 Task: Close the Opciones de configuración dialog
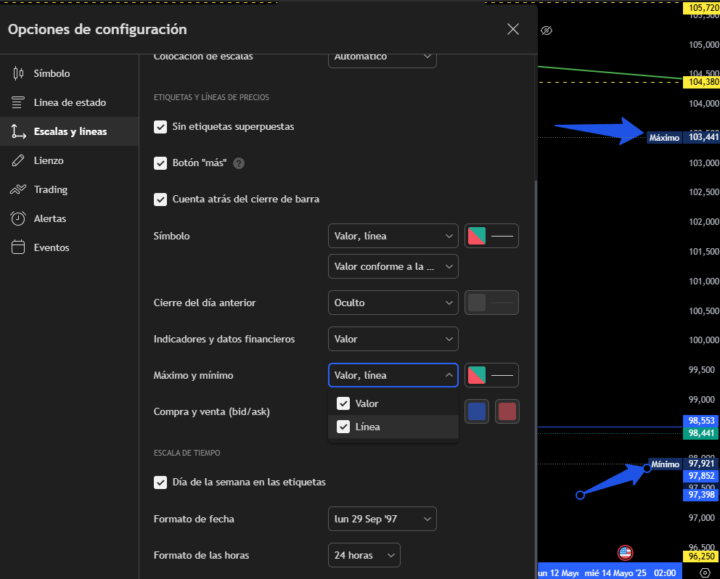pyautogui.click(x=513, y=29)
